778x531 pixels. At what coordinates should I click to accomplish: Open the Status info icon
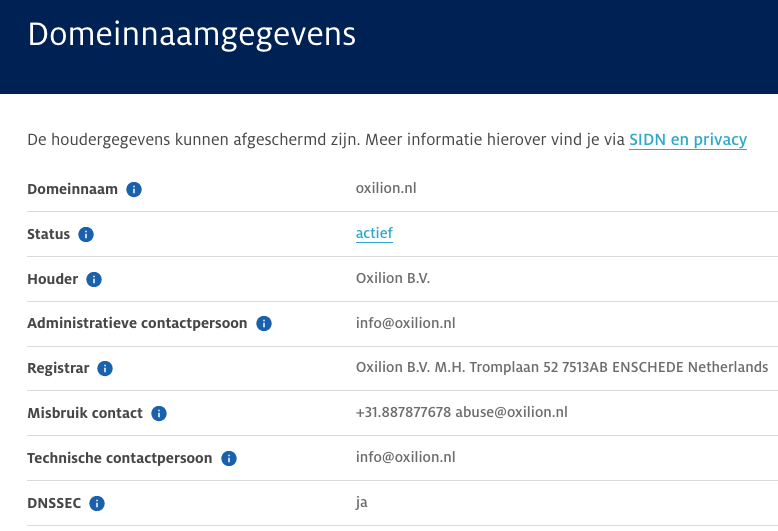coord(86,234)
